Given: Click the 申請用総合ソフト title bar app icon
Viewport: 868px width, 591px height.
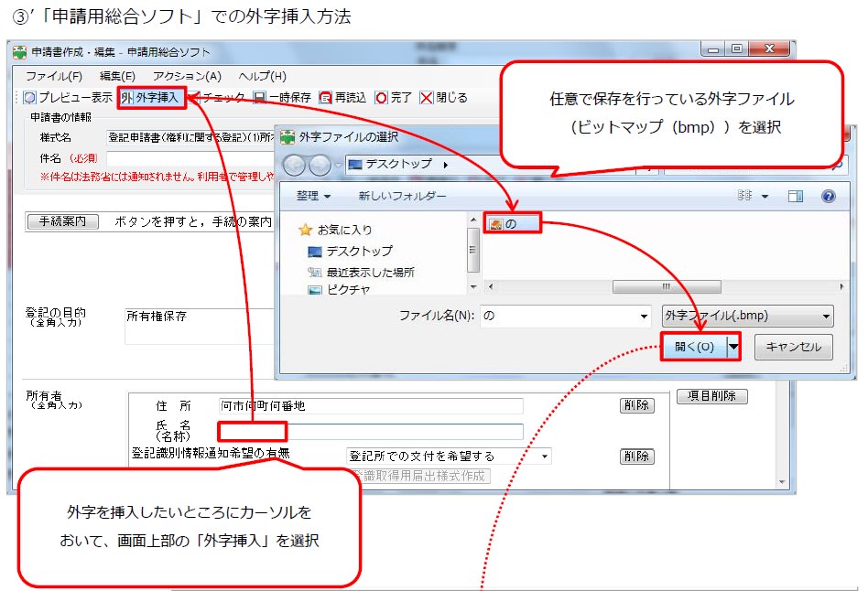Looking at the screenshot, I should point(20,52).
